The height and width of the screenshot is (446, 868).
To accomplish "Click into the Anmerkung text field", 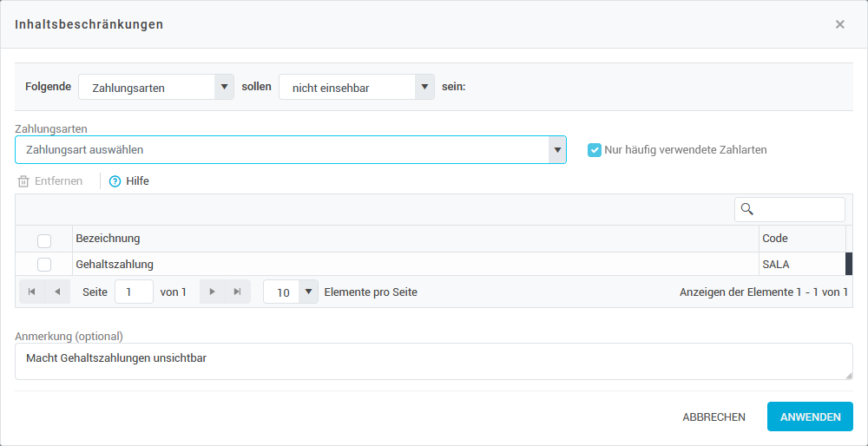I will coord(433,361).
